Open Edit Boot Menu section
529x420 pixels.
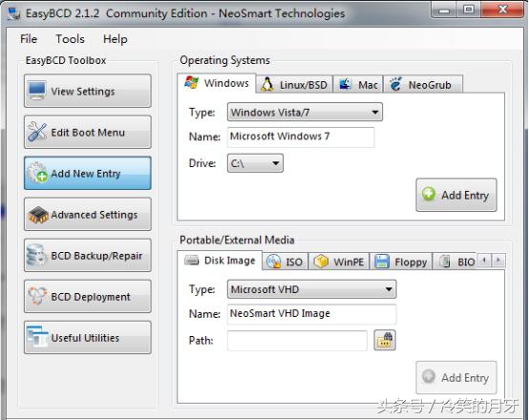click(x=88, y=133)
